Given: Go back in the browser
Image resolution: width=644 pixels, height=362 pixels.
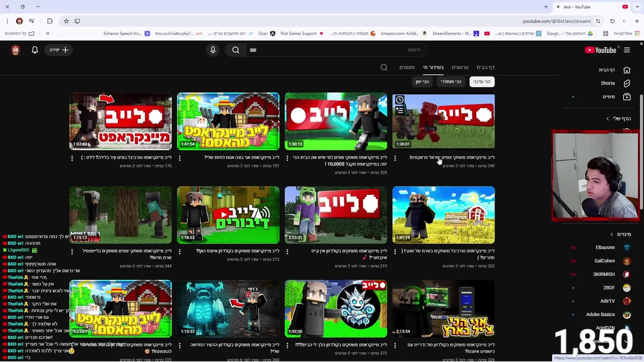Looking at the screenshot, I should pyautogui.click(x=636, y=21).
